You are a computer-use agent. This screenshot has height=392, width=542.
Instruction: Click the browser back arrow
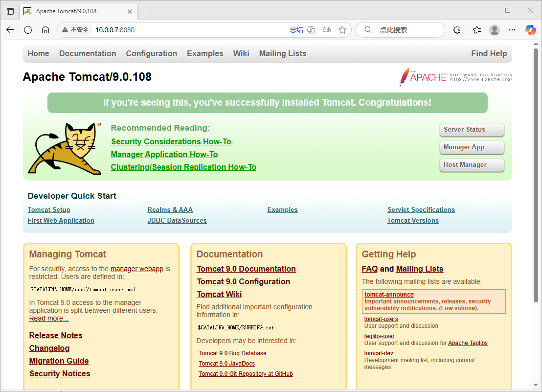pyautogui.click(x=10, y=30)
